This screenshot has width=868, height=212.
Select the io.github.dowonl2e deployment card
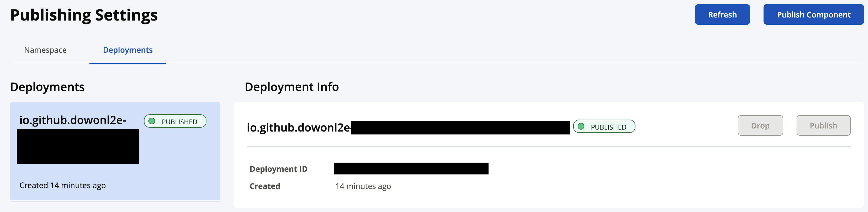[x=115, y=151]
